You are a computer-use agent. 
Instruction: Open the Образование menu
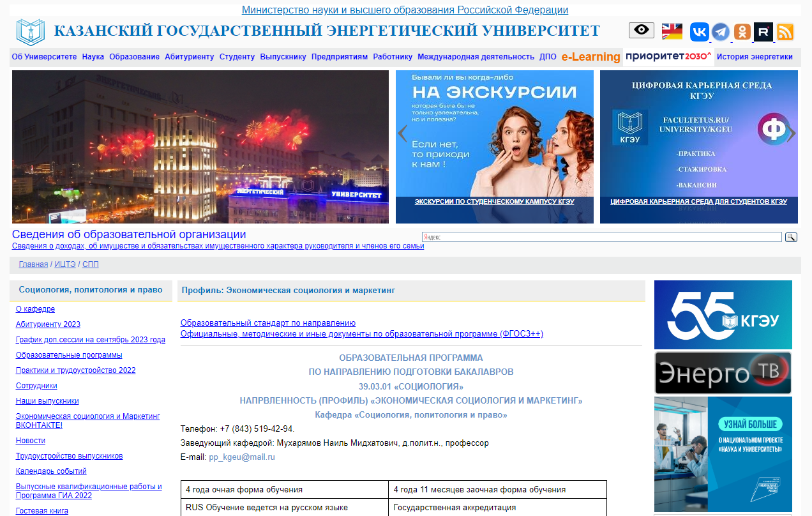(x=135, y=57)
